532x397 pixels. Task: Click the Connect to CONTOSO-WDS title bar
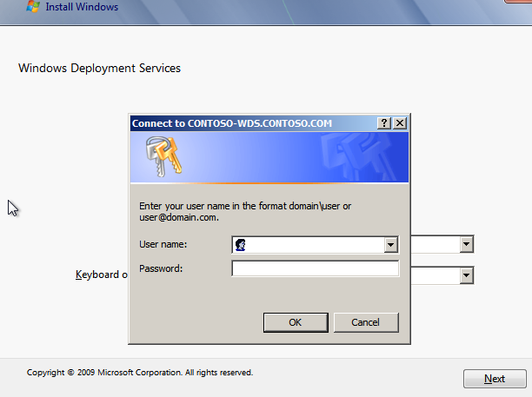252,124
